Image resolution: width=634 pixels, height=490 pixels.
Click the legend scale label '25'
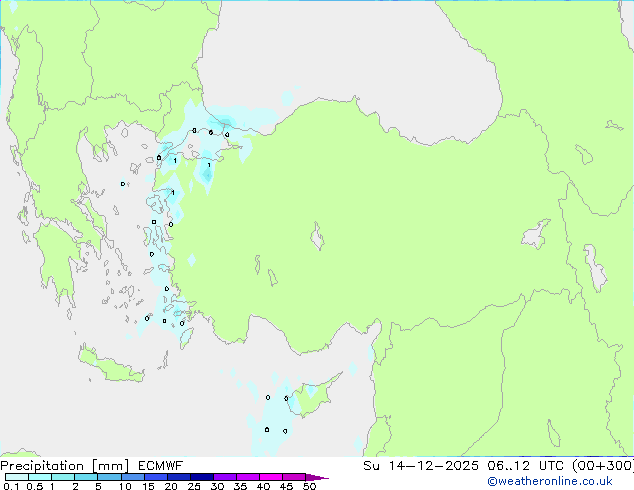click(194, 486)
